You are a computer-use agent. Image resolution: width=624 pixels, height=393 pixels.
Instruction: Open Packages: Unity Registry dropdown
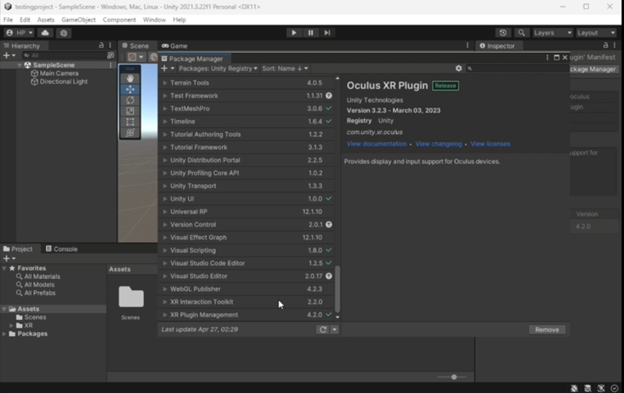coord(218,68)
